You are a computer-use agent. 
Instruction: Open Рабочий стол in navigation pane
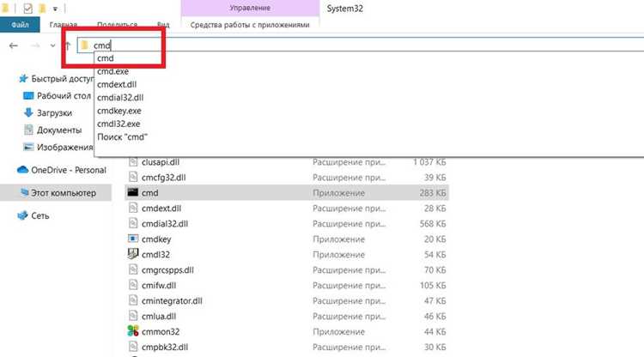pos(64,96)
